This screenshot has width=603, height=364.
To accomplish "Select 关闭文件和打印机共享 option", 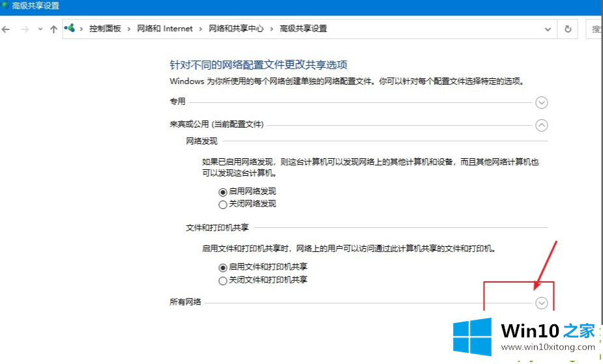I will coord(223,280).
